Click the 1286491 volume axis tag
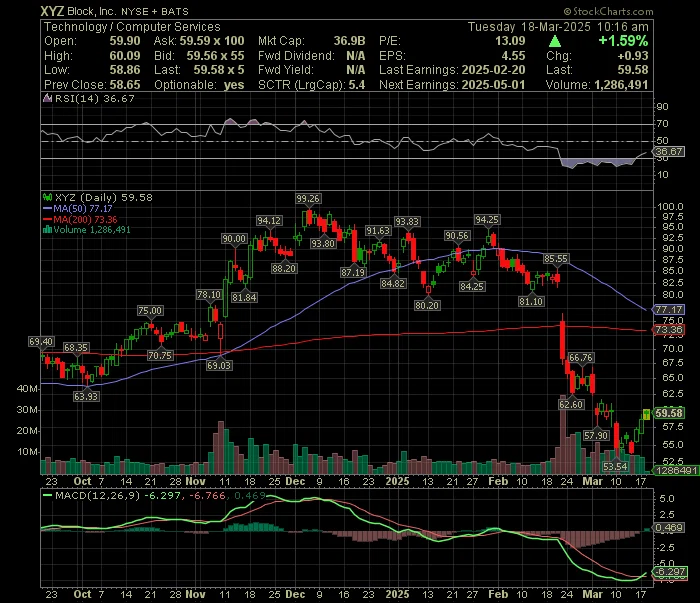This screenshot has height=603, width=700. pos(676,470)
